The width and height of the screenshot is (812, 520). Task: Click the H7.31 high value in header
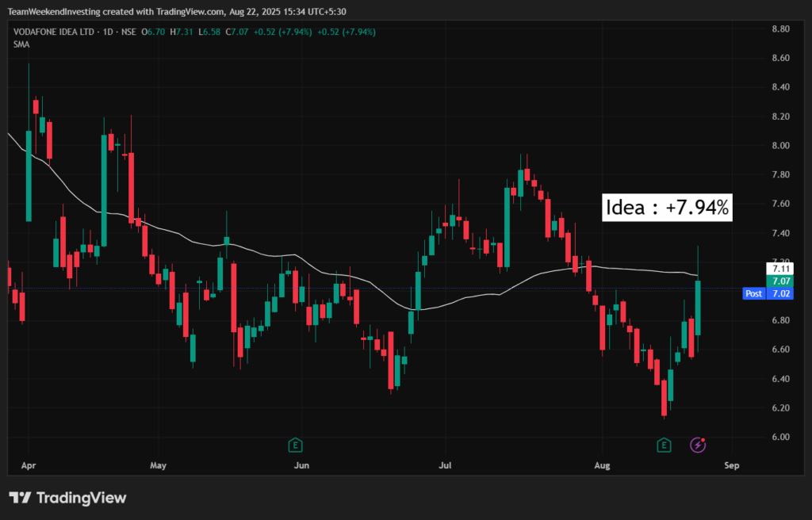[182, 32]
